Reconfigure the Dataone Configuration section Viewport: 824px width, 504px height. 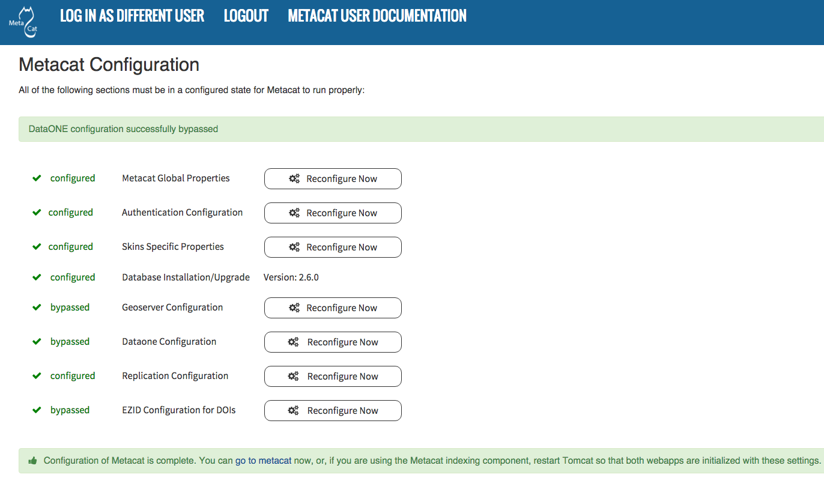pos(333,342)
